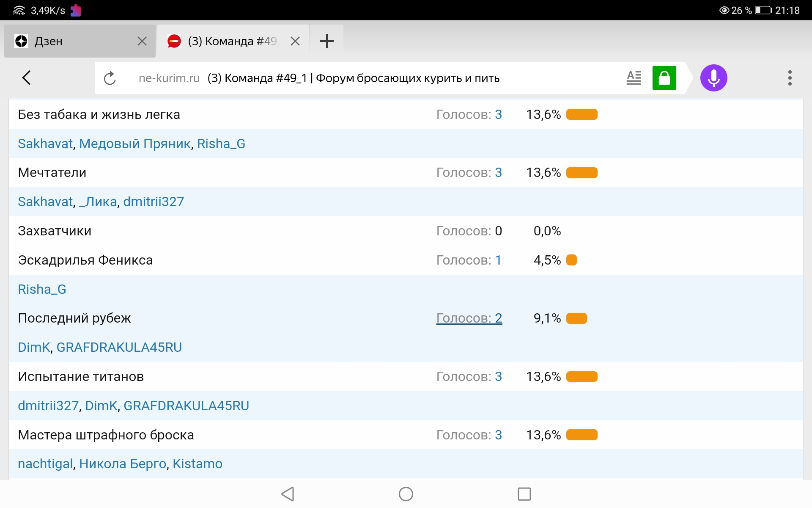Go back with the browser back arrow
Image resolution: width=812 pixels, height=508 pixels.
26,78
